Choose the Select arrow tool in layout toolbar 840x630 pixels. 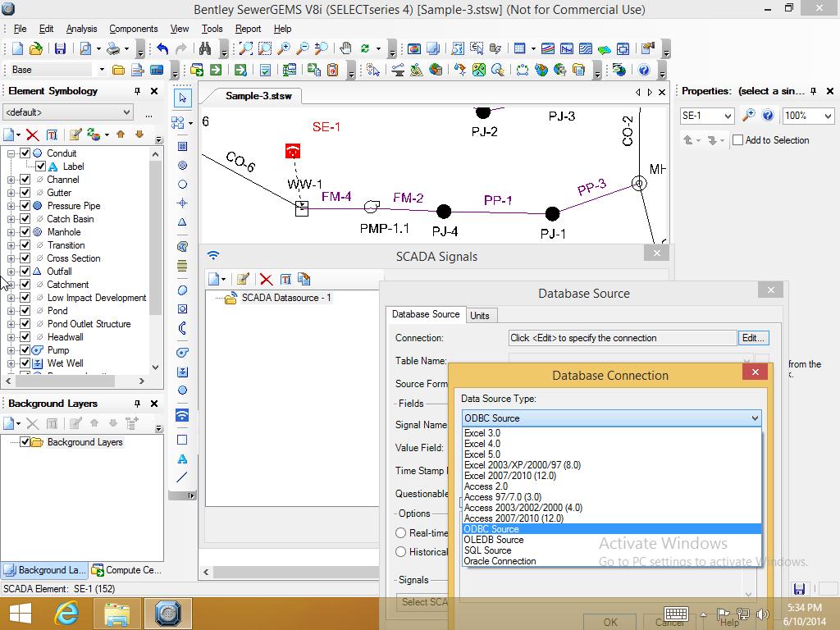(183, 98)
